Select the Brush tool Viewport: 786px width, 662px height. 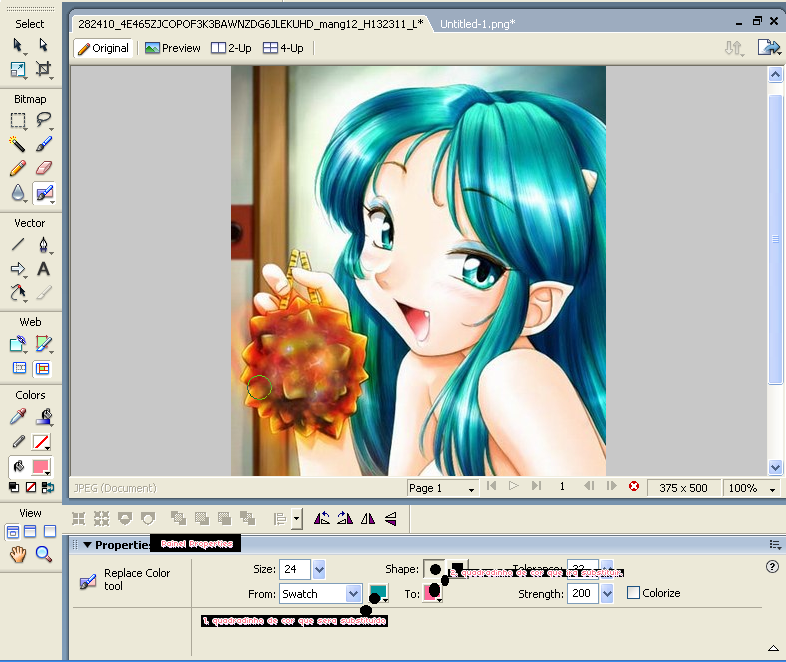(44, 144)
